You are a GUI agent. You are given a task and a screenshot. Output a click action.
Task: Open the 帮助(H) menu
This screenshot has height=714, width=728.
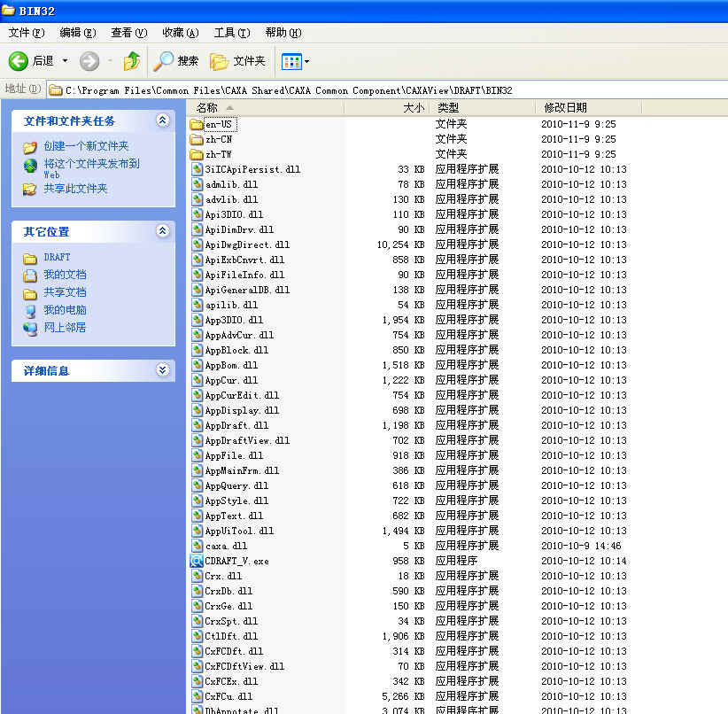[283, 33]
